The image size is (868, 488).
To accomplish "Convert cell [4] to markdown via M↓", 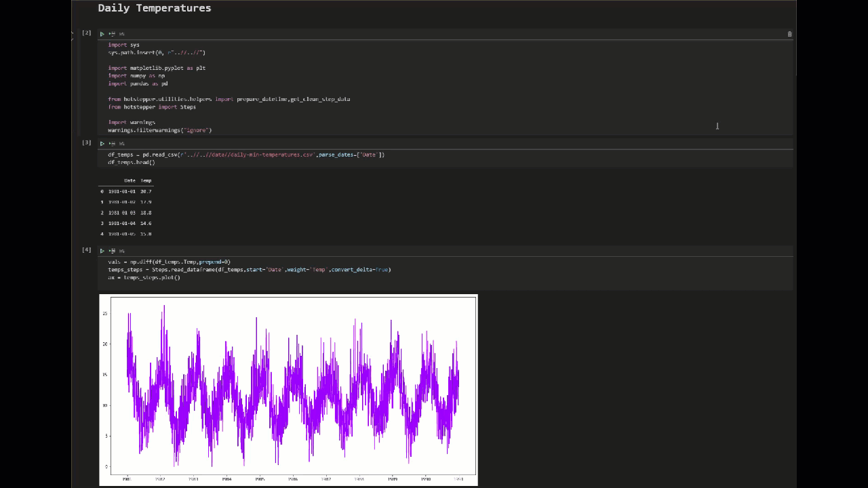I will [122, 251].
